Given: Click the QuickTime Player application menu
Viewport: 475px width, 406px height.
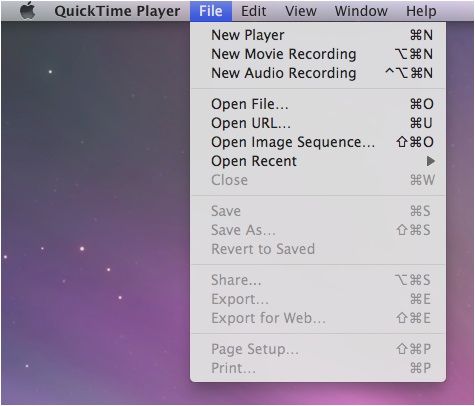Looking at the screenshot, I should pos(117,11).
